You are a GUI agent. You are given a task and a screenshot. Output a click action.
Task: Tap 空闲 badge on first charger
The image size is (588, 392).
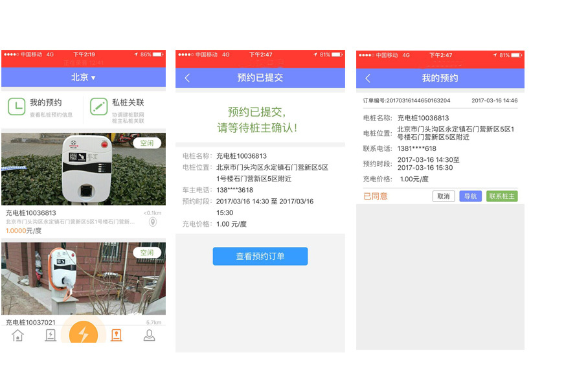pos(147,143)
